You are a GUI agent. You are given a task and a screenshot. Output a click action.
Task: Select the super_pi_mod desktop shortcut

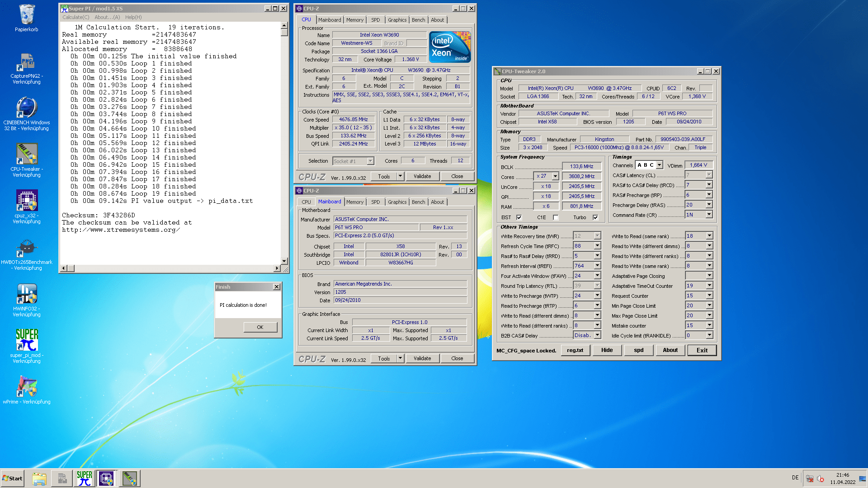(x=27, y=347)
